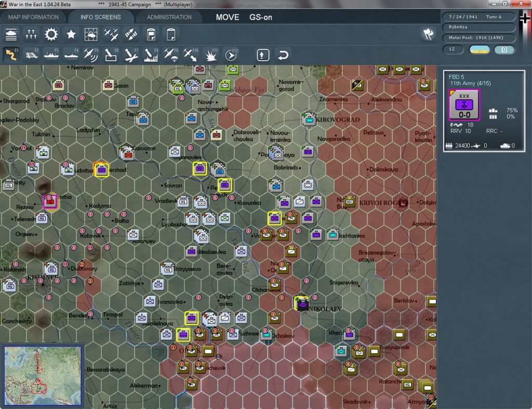
Task: Click the undo move arrow icon
Action: (283, 55)
